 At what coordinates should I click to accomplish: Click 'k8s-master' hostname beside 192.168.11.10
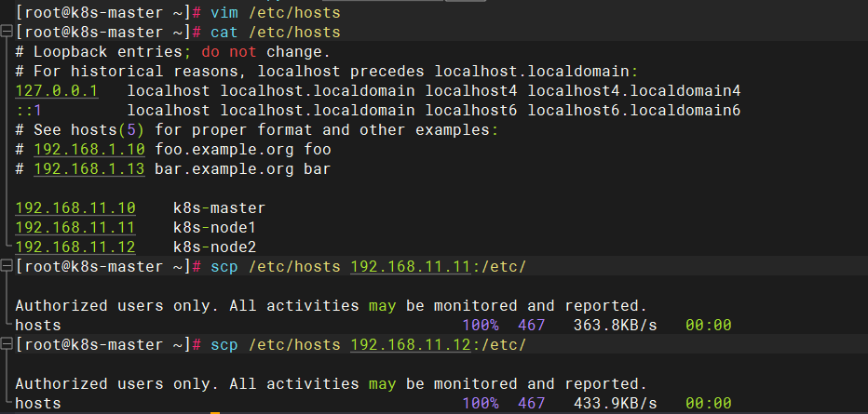pyautogui.click(x=219, y=207)
